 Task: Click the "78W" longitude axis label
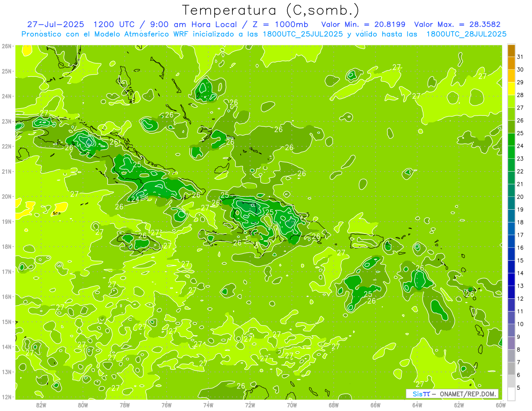click(125, 405)
